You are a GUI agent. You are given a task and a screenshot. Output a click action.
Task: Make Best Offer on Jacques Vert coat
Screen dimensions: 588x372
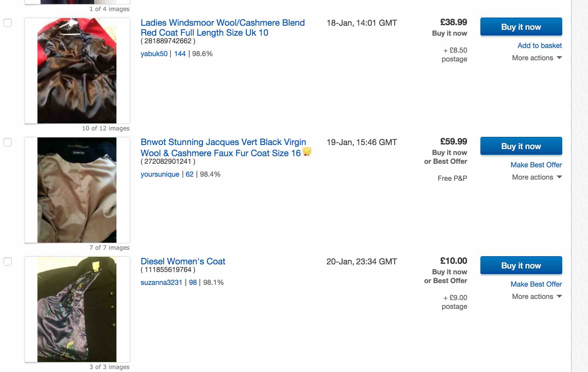pyautogui.click(x=536, y=165)
